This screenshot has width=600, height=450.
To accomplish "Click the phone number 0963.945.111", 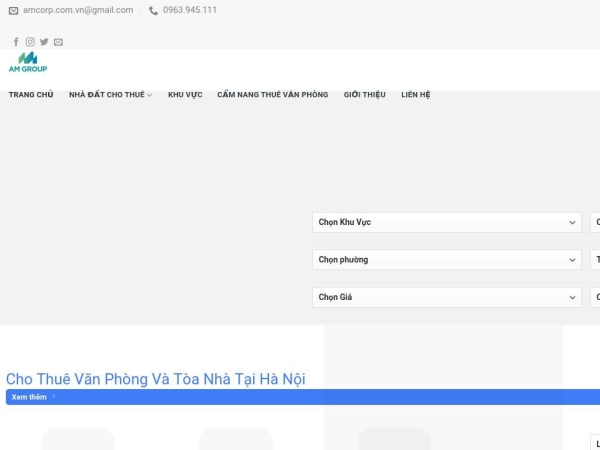I will tap(190, 10).
